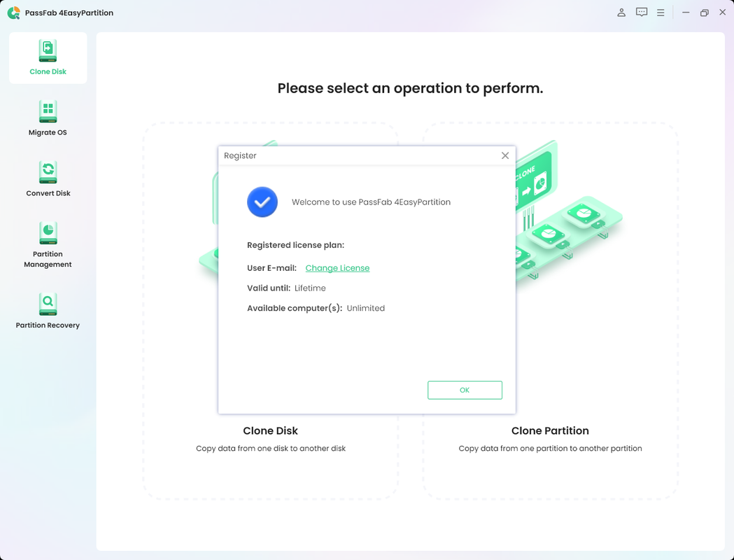Image resolution: width=734 pixels, height=560 pixels.
Task: Select the Clone Disk operation card title
Action: pyautogui.click(x=271, y=430)
